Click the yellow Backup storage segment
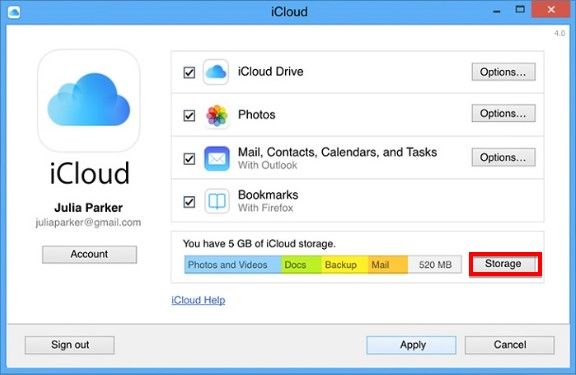Screen dimensions: 576x375 point(345,264)
